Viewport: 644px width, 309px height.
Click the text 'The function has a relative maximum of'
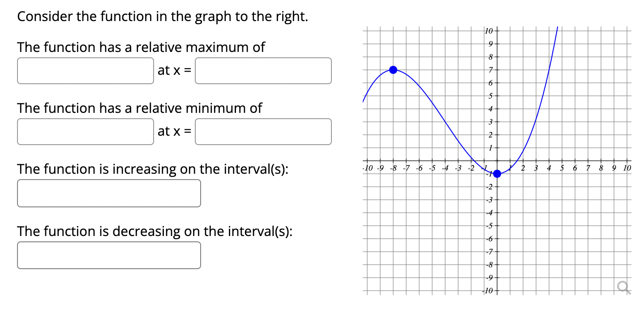(140, 47)
